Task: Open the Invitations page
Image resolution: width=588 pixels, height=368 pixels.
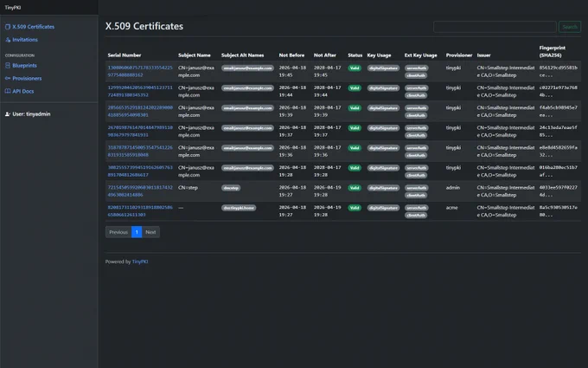Action: coord(25,40)
